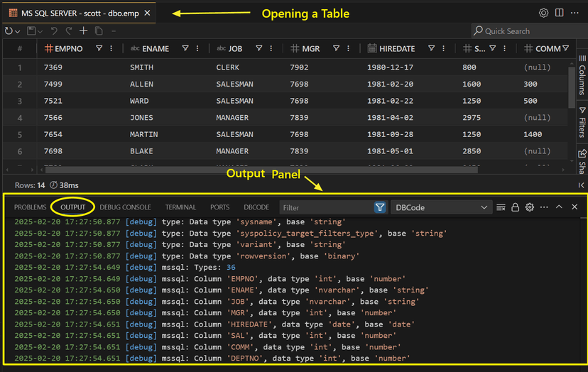Open the Columns side panel
The image size is (588, 372).
(582, 75)
